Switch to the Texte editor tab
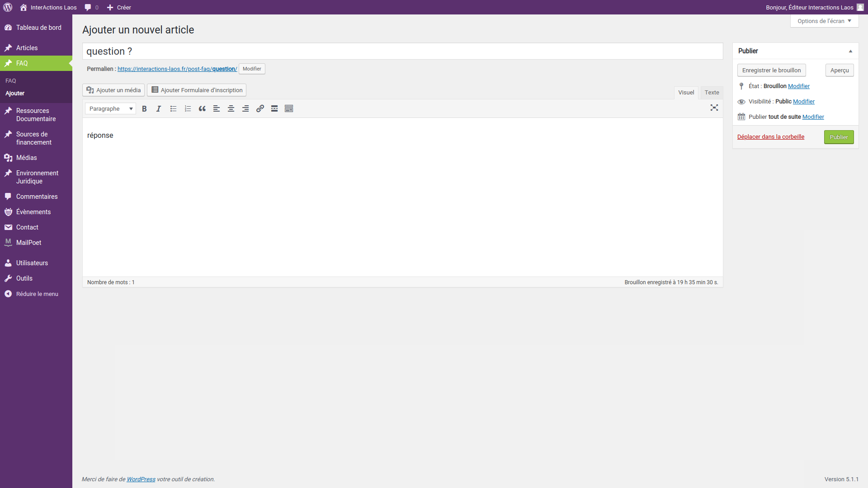The image size is (868, 488). tap(712, 93)
